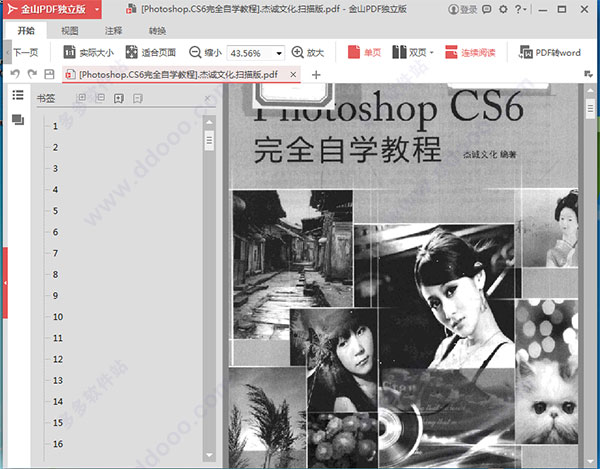Expand the zoom percentage dropdown arrow

point(279,53)
